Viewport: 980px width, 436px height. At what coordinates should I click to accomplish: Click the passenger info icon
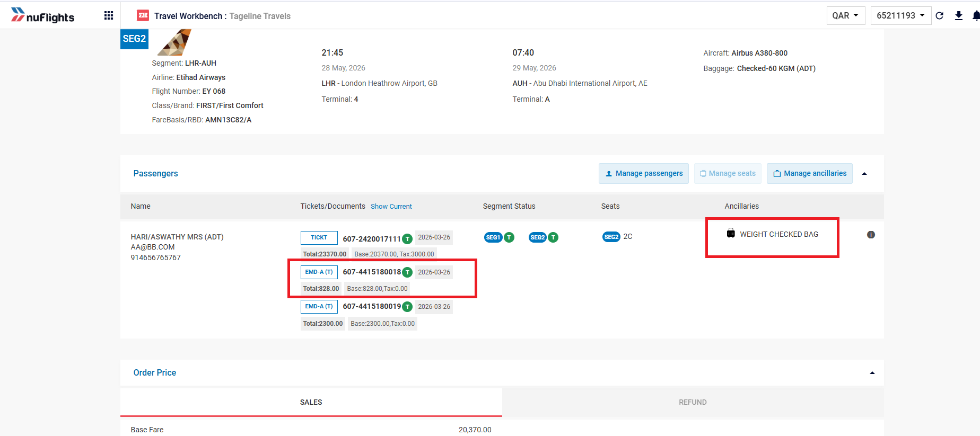pos(871,235)
